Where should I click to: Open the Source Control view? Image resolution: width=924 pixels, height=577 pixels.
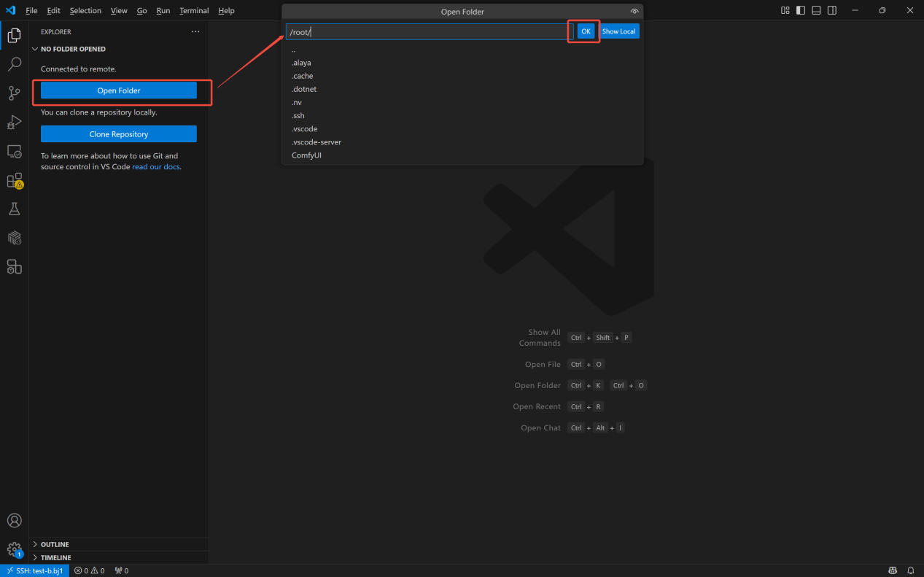[15, 93]
